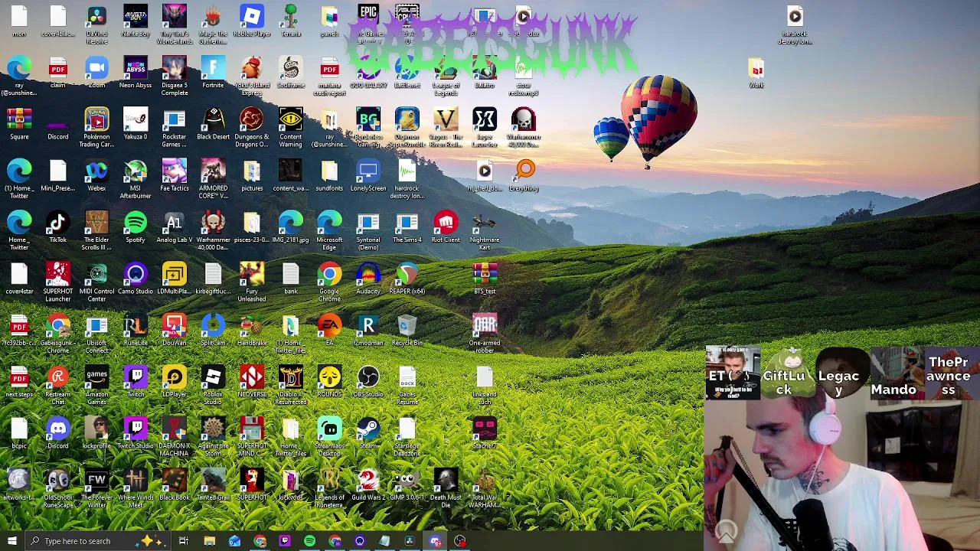Viewport: 980px width, 551px height.
Task: Select the Microsoft Edge desktop shortcut
Action: coord(329,231)
